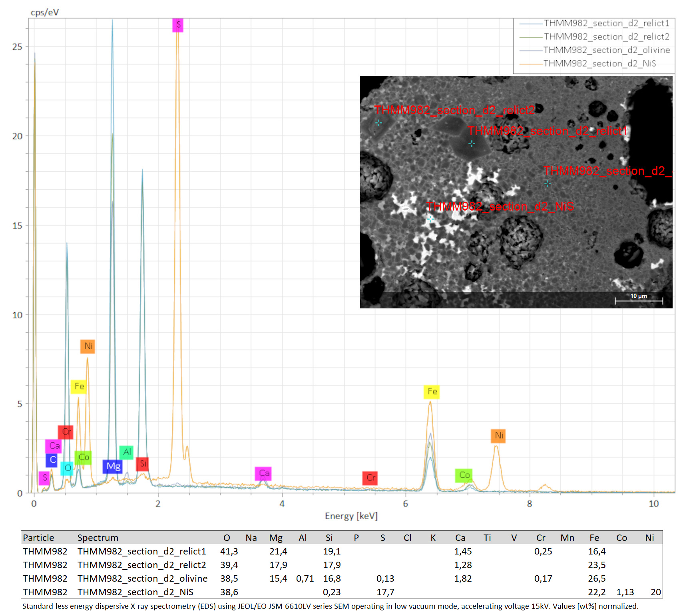The height and width of the screenshot is (616, 685).
Task: Click the magenta Ca label below 0.5 keV
Action: (x=54, y=446)
